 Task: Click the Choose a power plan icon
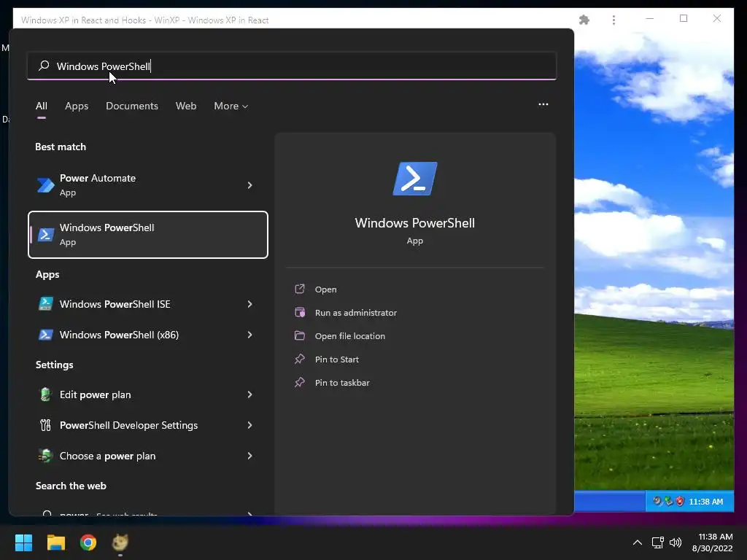(45, 456)
